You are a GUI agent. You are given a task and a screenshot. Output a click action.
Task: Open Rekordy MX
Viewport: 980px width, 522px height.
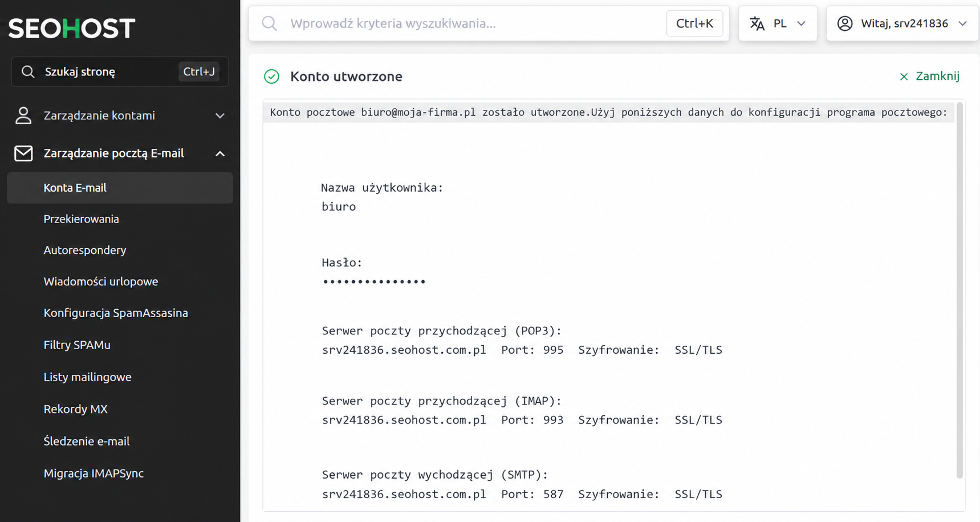(75, 409)
